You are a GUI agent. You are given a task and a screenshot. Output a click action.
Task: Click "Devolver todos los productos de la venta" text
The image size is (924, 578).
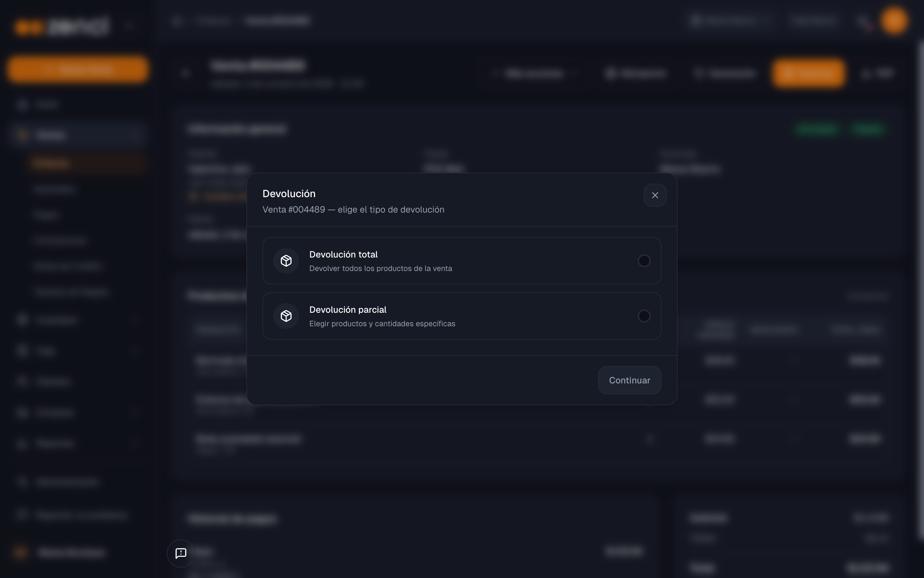click(381, 268)
